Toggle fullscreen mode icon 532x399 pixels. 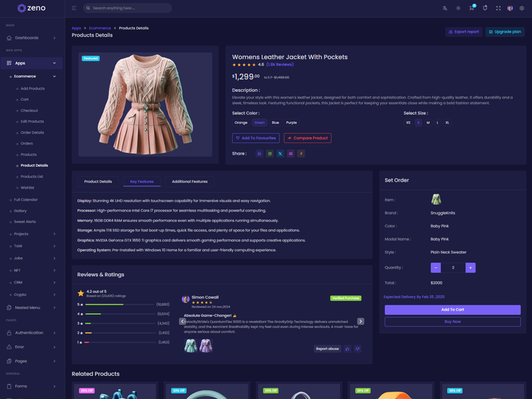pos(498,8)
